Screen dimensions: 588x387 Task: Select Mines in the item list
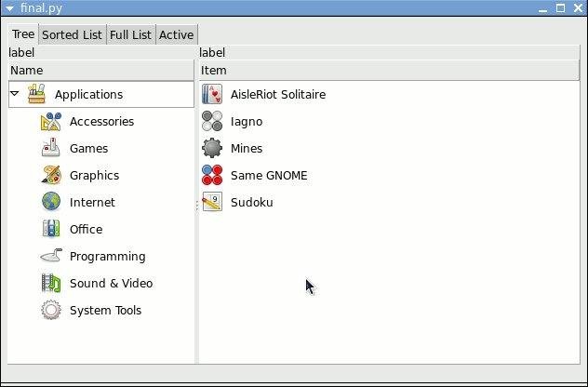(247, 149)
